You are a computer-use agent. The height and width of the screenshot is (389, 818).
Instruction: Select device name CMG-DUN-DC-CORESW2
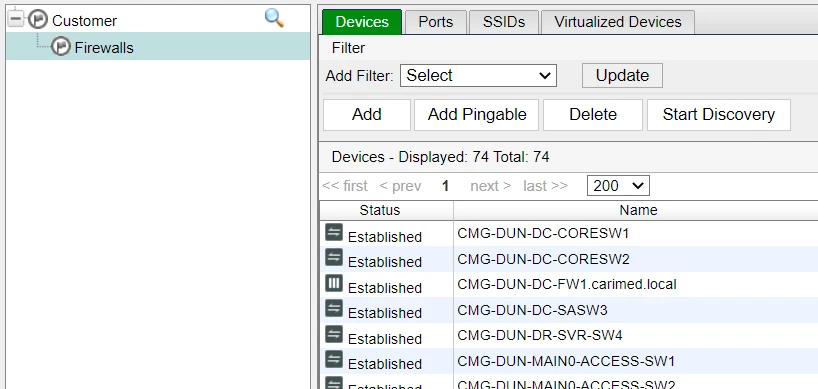pos(544,259)
